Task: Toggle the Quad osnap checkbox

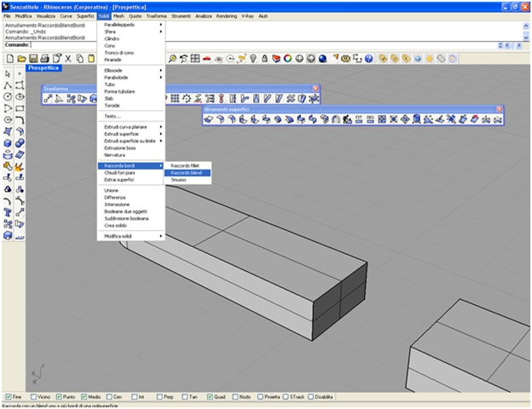Action: pos(210,397)
